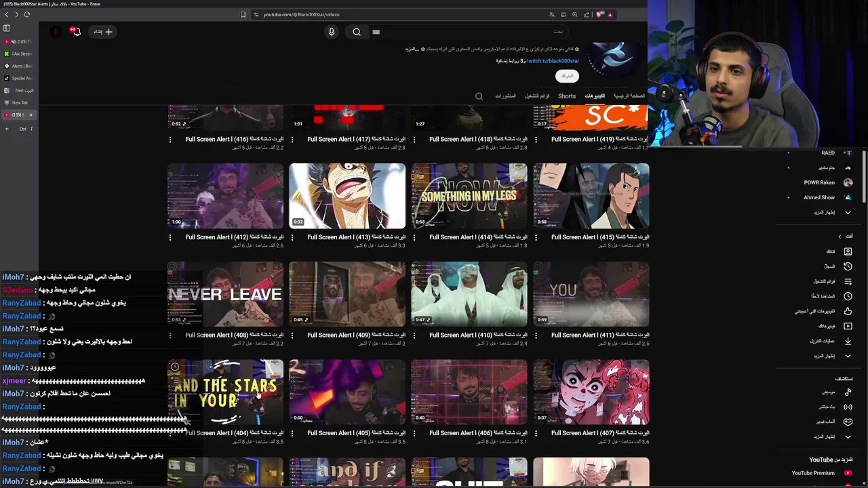Open options menu for Full Screen Alert (409)

pos(292,335)
